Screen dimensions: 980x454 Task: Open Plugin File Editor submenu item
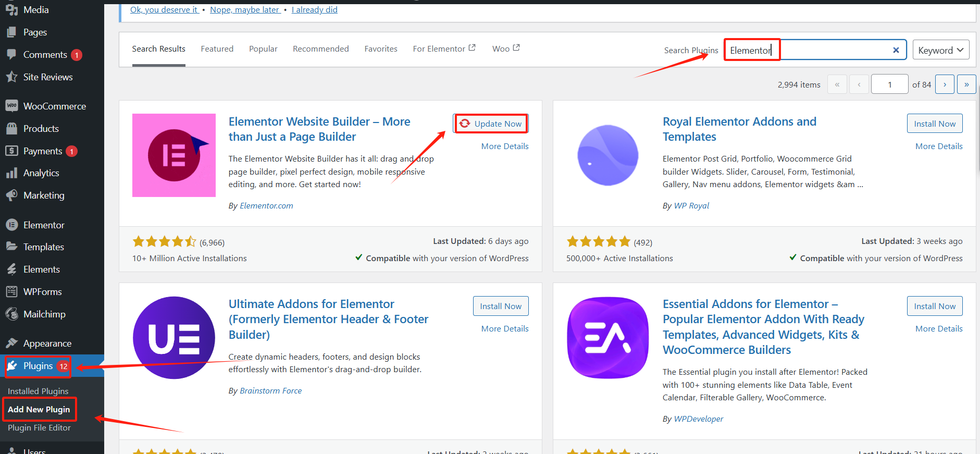point(39,427)
